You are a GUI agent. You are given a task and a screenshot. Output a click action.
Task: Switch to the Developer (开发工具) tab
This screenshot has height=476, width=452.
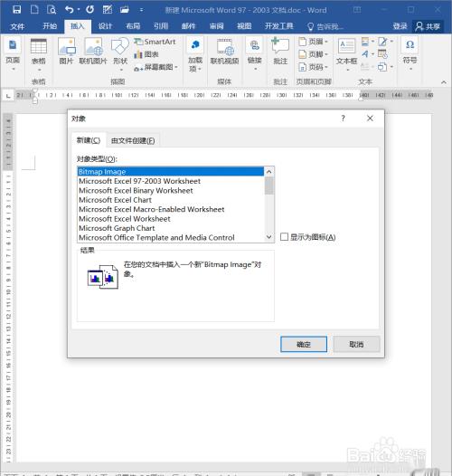(279, 26)
